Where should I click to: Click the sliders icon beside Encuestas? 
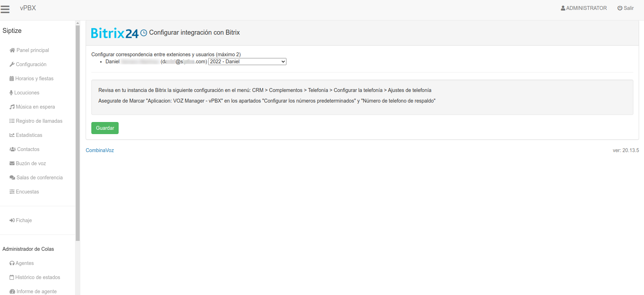coord(12,192)
